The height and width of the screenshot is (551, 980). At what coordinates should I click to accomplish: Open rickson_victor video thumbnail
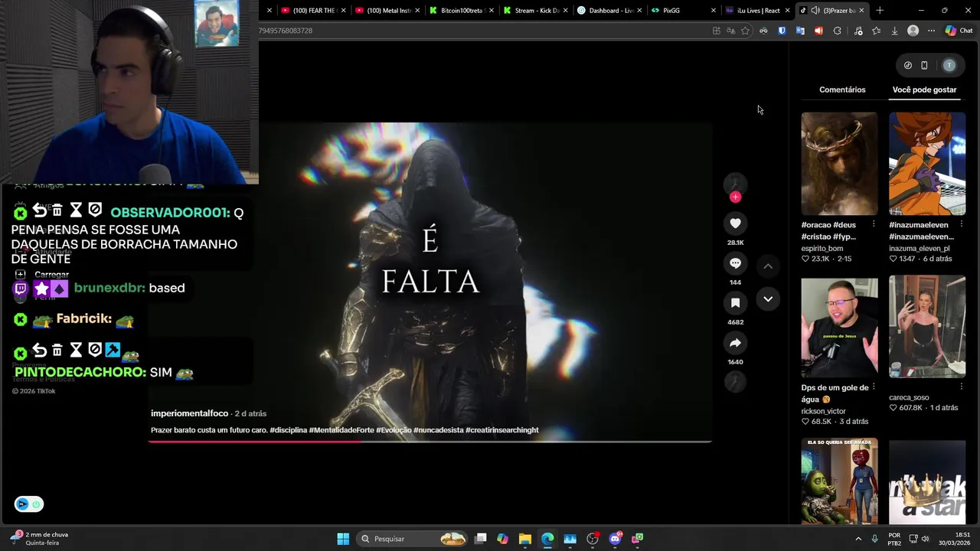839,327
